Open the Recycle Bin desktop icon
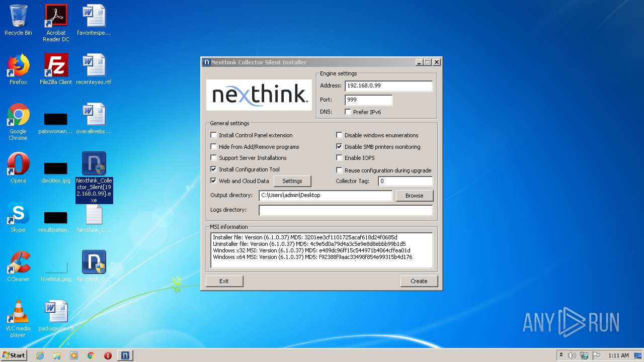 18,20
